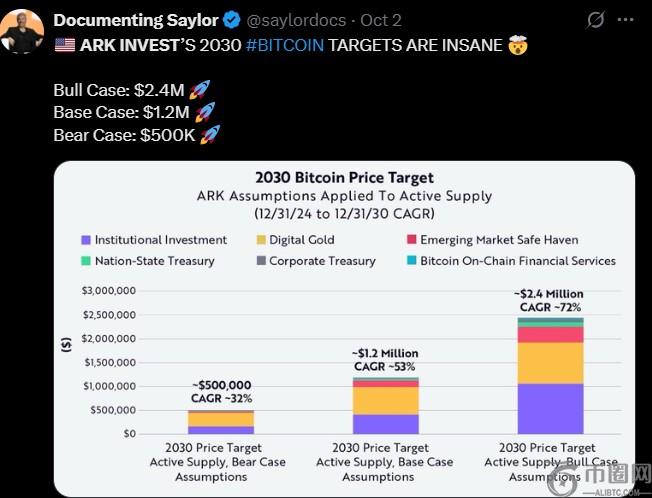652x498 pixels.
Task: Open the Grok slash-circle icon
Action: coord(595,20)
